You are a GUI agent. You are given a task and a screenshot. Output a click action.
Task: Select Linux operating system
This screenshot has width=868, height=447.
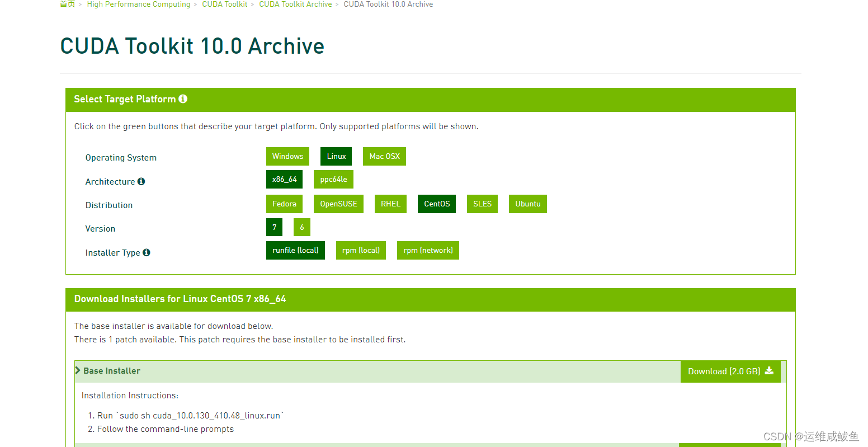[336, 157]
